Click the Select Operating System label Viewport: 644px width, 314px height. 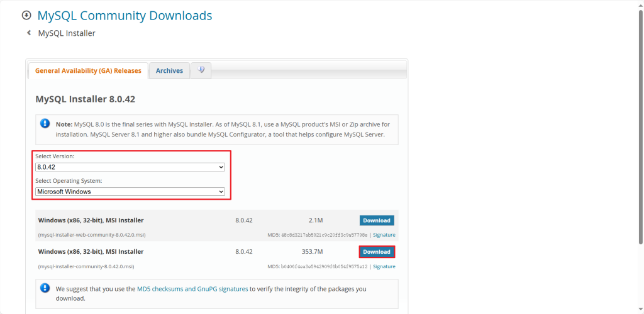click(x=69, y=181)
